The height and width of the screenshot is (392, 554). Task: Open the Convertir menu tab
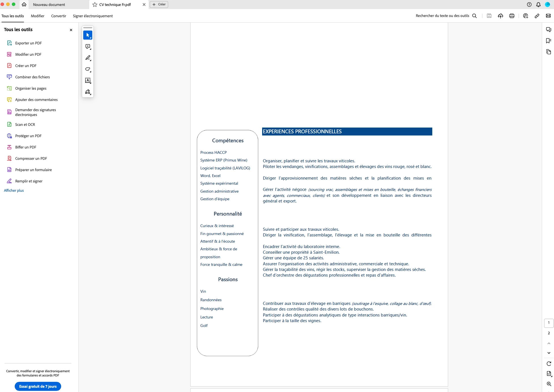point(59,16)
